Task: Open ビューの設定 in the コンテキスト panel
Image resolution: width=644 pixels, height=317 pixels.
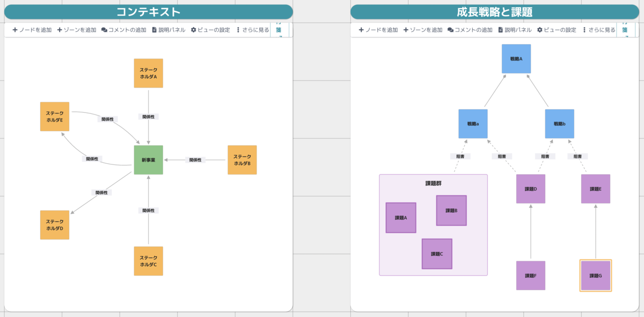Action: coord(210,30)
